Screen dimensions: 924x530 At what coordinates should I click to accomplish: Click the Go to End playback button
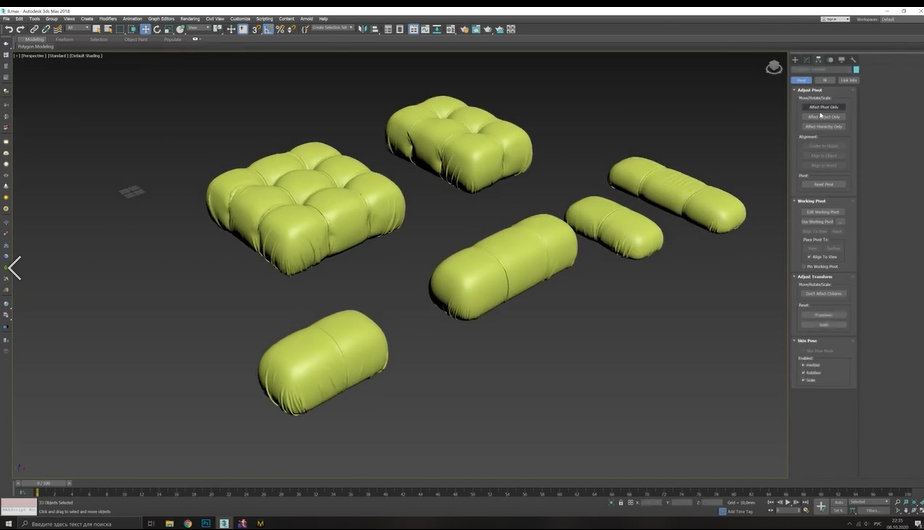(806, 502)
